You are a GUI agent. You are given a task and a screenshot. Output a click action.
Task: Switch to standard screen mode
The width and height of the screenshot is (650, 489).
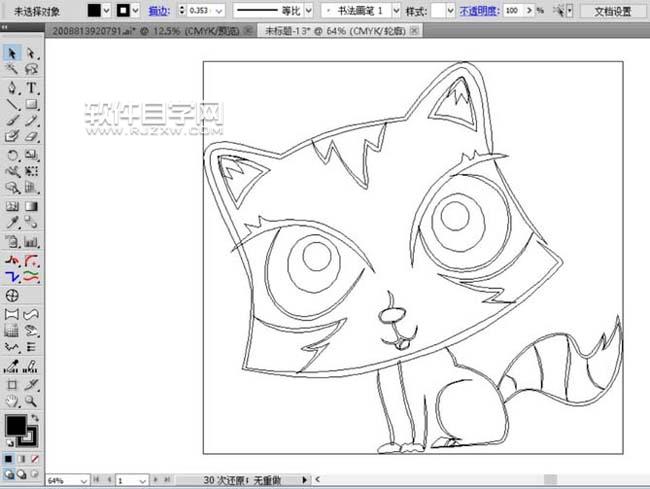click(x=9, y=474)
